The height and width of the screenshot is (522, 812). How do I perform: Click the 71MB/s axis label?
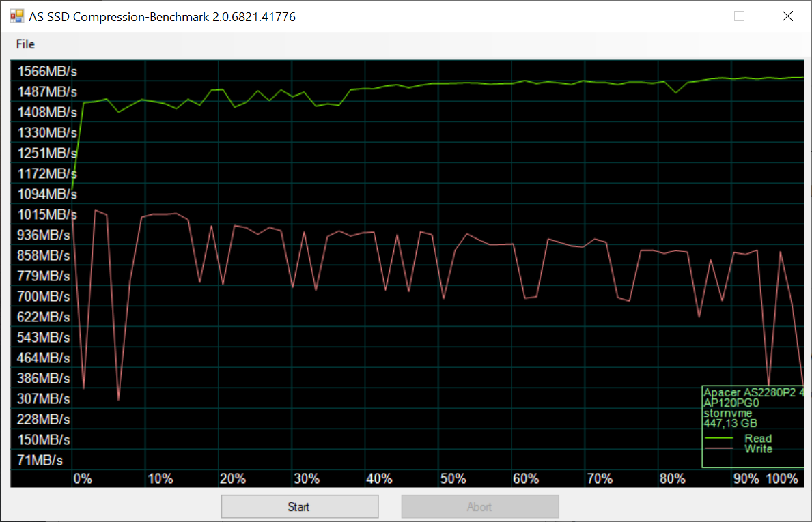[40, 460]
